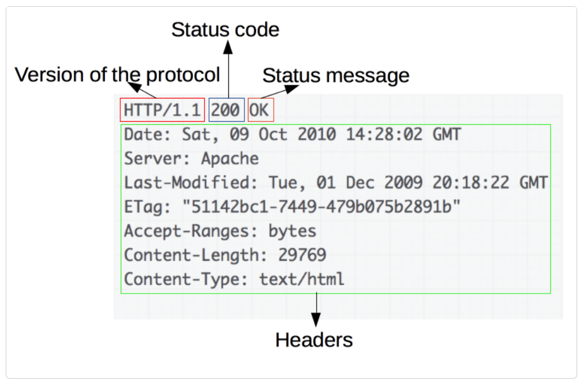The height and width of the screenshot is (389, 588).
Task: Click the arrowhead pointing down to Headers
Action: coord(316,320)
